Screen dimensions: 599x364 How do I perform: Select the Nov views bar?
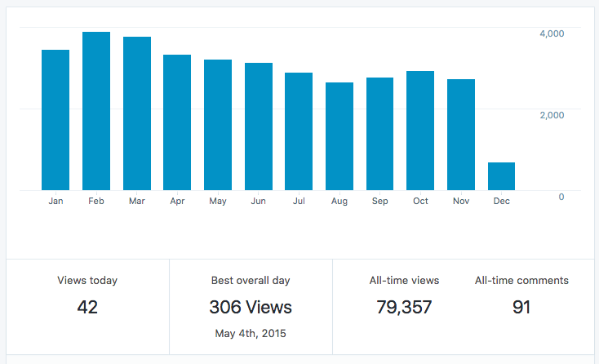pyautogui.click(x=461, y=135)
